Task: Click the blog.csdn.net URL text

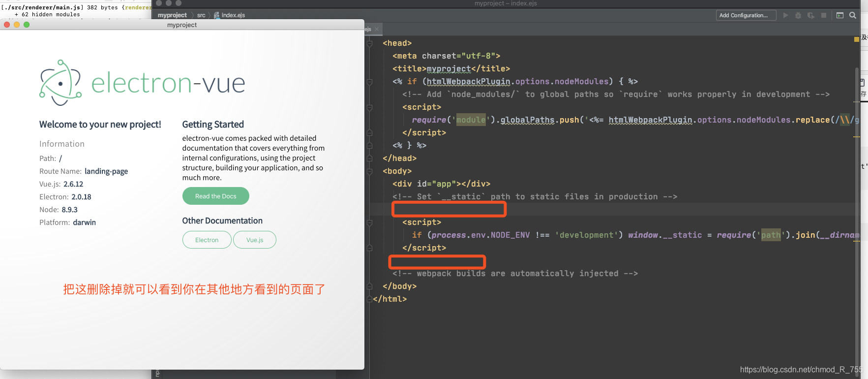Action: (801, 370)
